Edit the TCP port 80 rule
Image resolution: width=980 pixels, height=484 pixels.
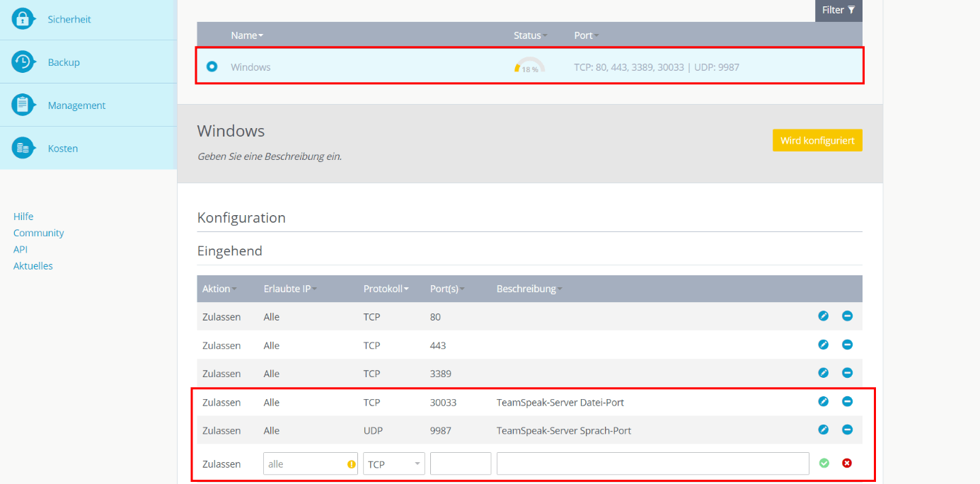[823, 316]
